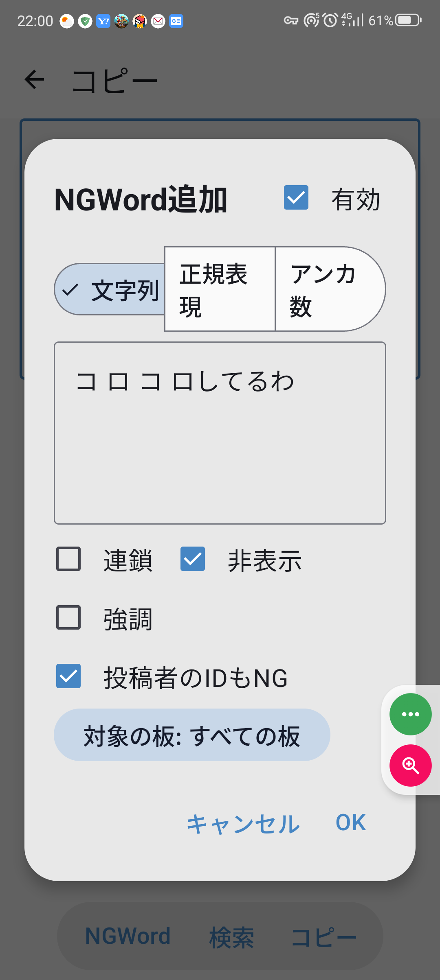Enable the 強調 checkbox
The image size is (440, 980).
pyautogui.click(x=68, y=617)
